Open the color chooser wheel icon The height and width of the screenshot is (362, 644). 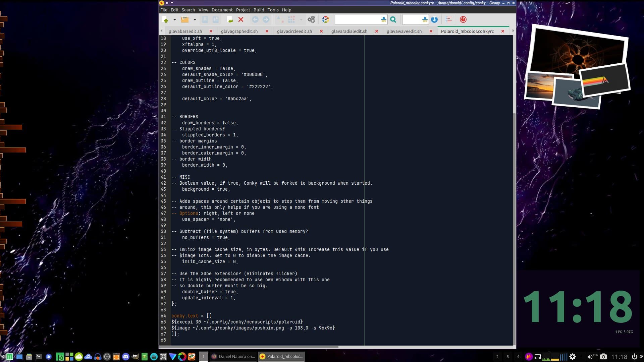(325, 20)
